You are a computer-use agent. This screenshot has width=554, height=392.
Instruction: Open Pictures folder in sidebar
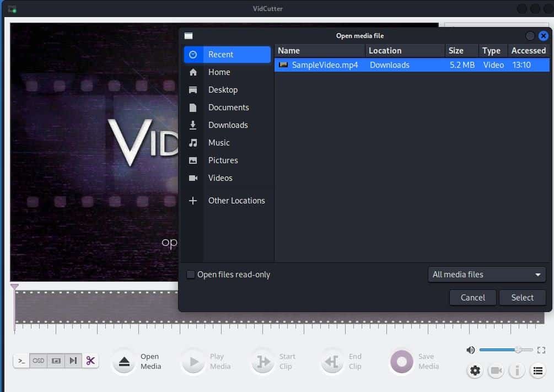[x=227, y=160]
